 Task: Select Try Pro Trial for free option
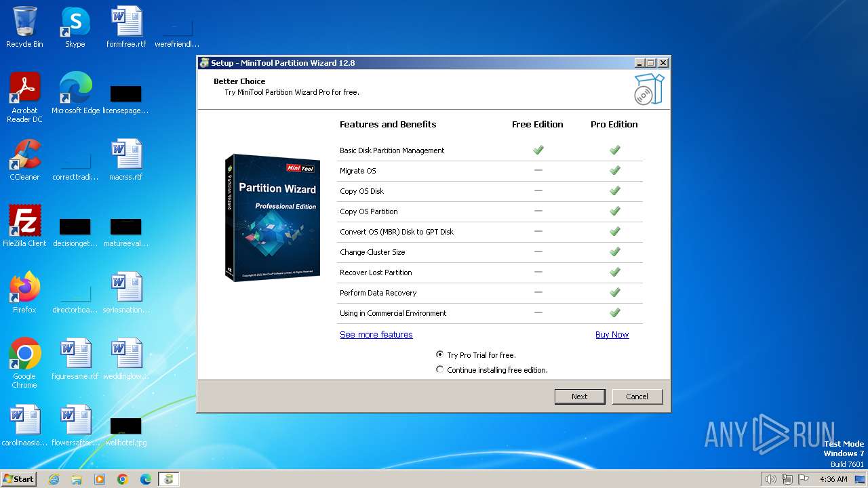pyautogui.click(x=476, y=355)
